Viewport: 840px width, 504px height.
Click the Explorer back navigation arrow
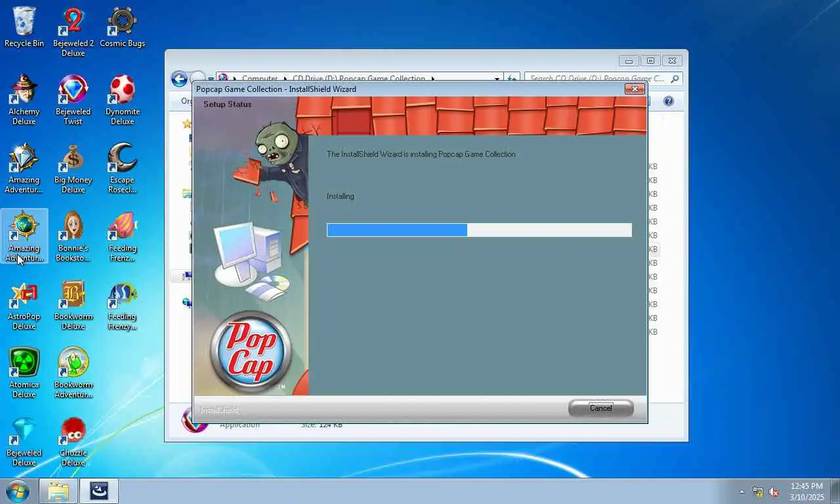[x=179, y=79]
